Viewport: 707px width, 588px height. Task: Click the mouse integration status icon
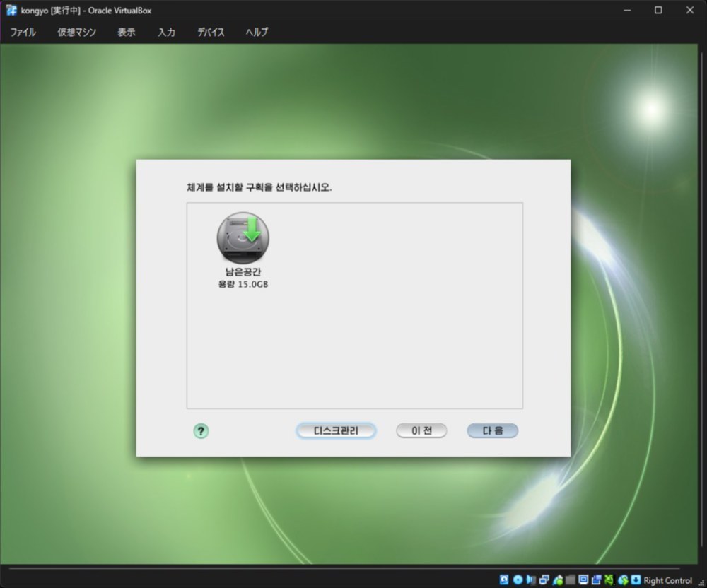[623, 580]
